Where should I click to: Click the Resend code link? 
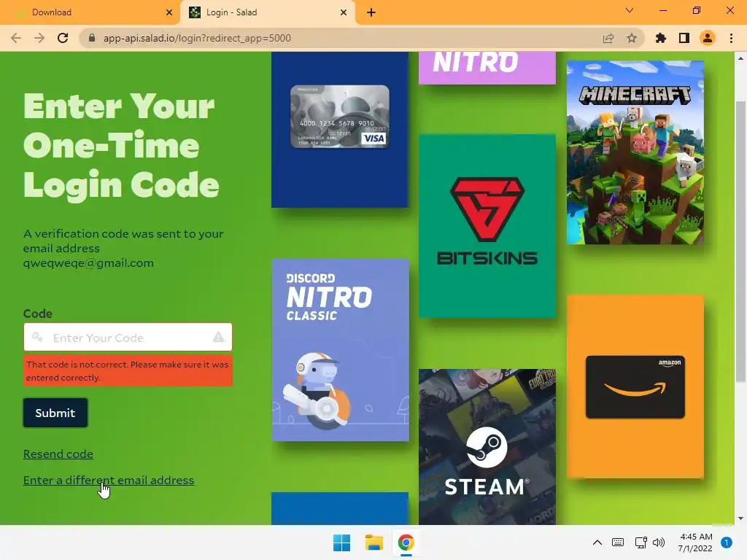click(58, 454)
